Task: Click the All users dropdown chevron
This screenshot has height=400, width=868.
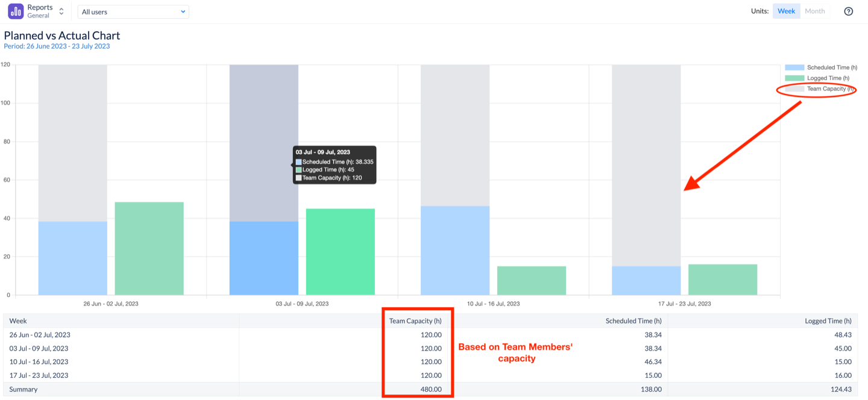Action: tap(183, 12)
